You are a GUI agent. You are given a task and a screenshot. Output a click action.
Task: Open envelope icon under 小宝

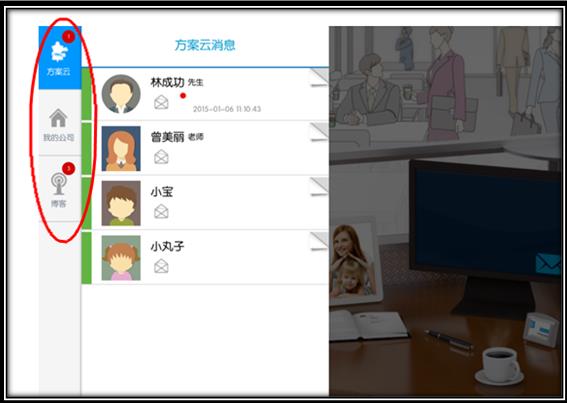click(x=161, y=212)
